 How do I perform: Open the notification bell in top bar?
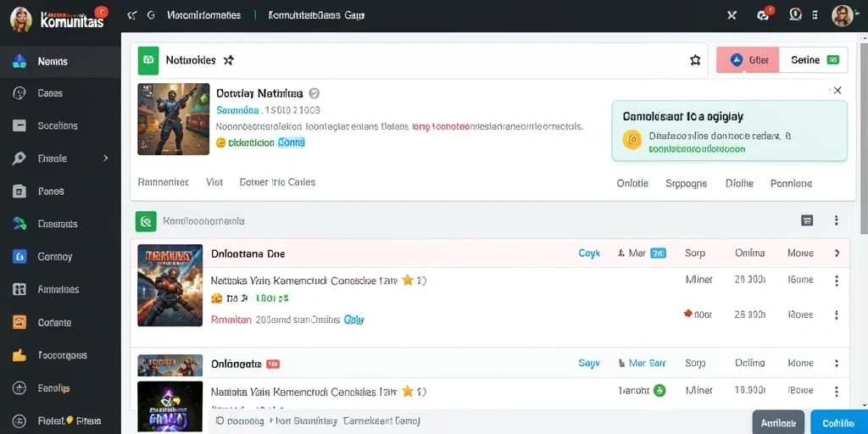click(x=765, y=15)
